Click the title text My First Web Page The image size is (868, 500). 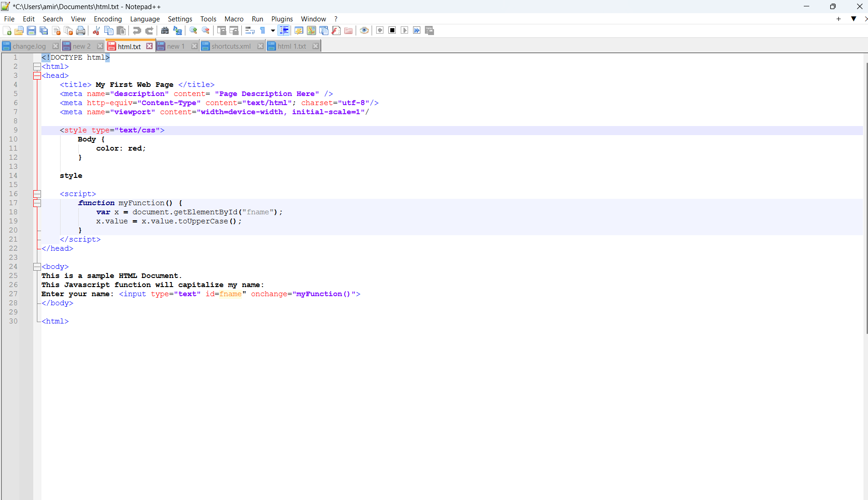[135, 85]
